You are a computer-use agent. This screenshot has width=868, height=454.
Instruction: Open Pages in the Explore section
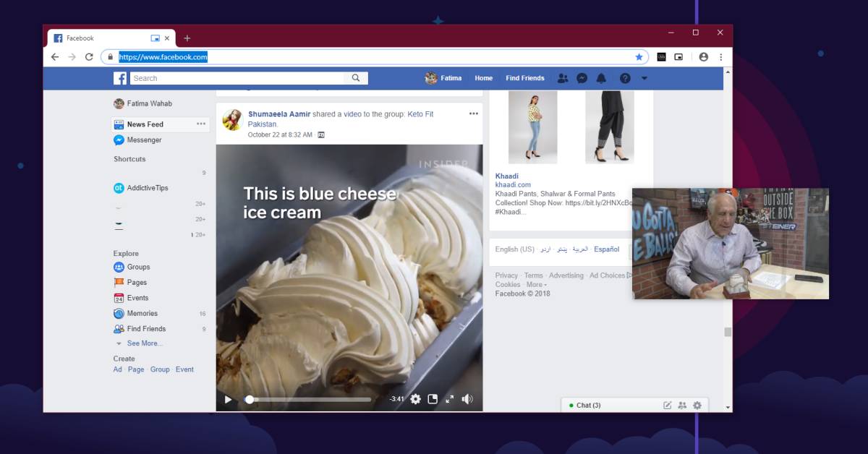click(130, 283)
